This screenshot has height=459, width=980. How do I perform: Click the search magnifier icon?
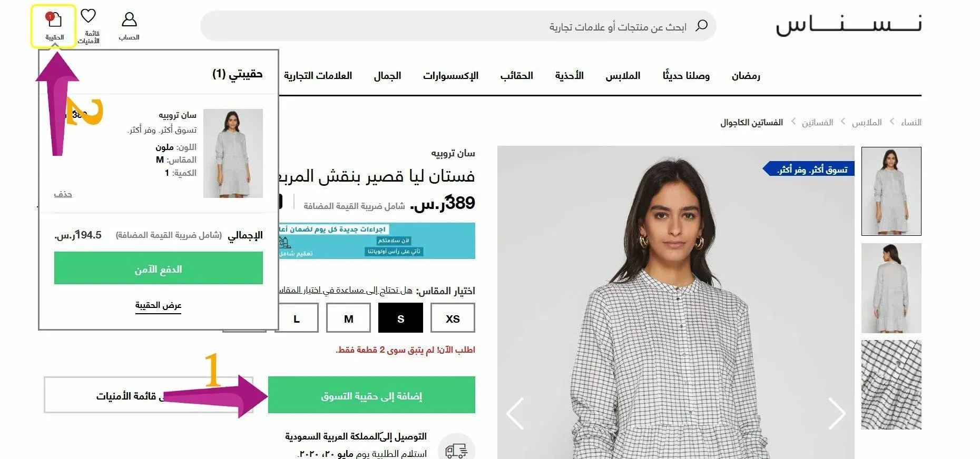(701, 25)
